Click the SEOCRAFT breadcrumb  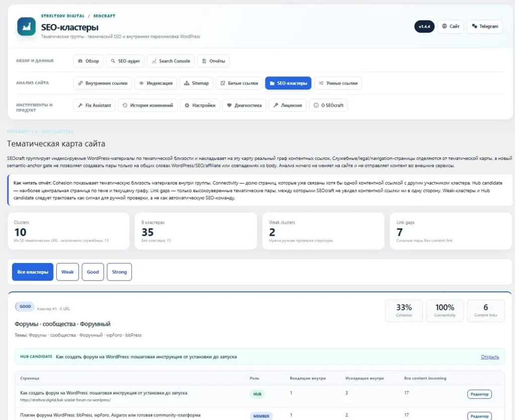104,16
